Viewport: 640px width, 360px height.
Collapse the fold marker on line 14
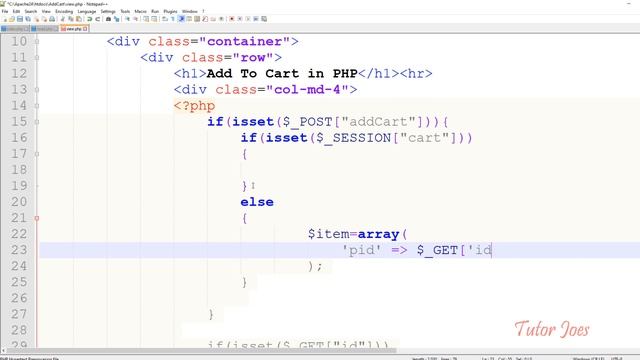[37, 106]
